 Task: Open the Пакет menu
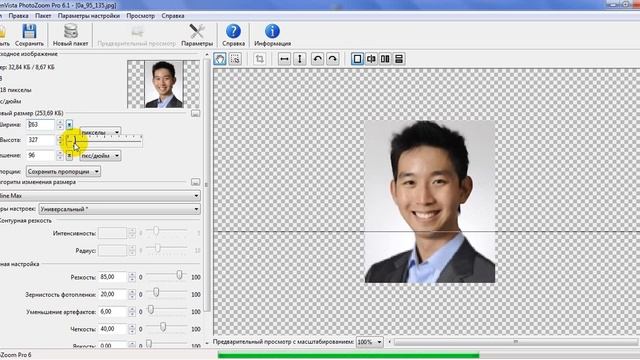(43, 16)
